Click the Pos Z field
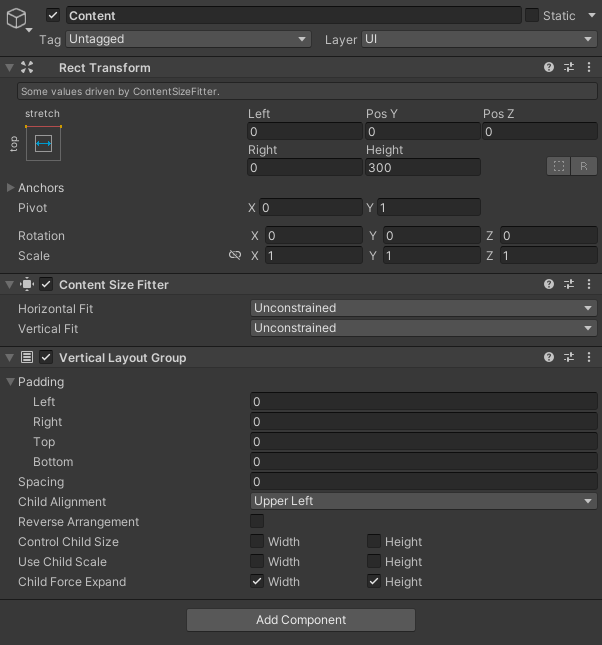Viewport: 602px width, 645px height. click(540, 131)
